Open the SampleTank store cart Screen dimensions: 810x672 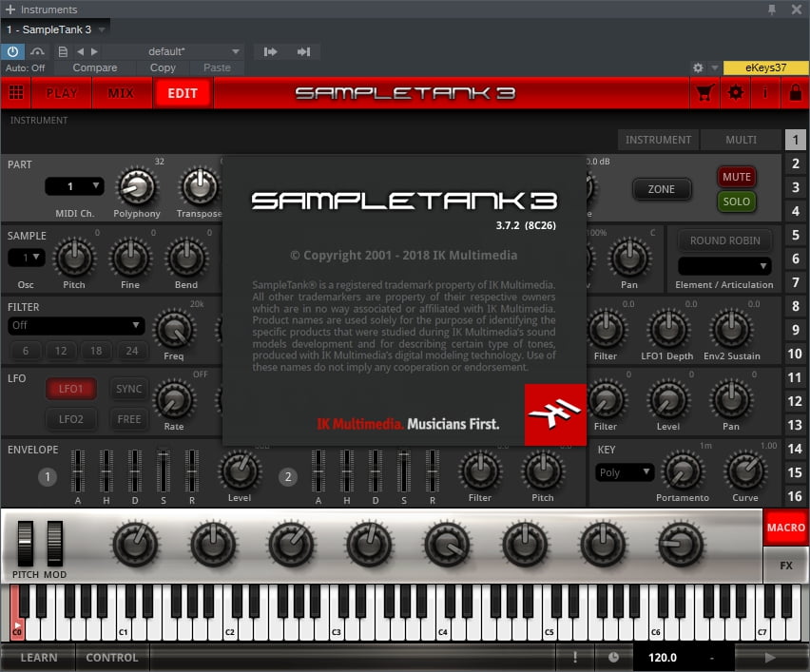[x=704, y=93]
